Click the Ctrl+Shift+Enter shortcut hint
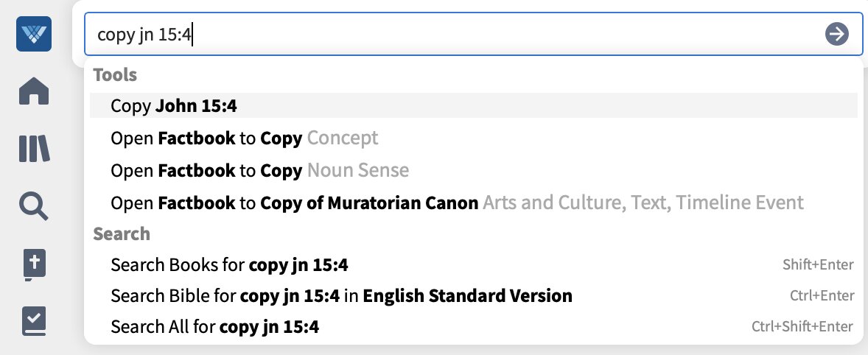868x355 pixels. [802, 327]
